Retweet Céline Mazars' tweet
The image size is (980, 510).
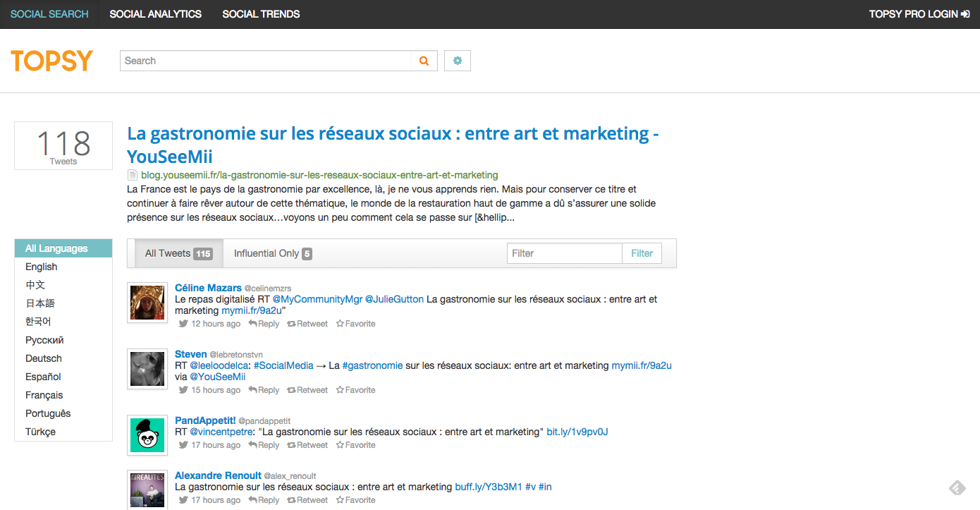tap(307, 324)
